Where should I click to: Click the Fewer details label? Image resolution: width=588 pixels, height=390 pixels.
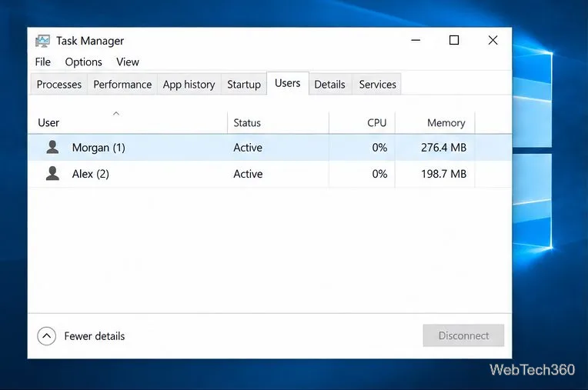click(95, 336)
